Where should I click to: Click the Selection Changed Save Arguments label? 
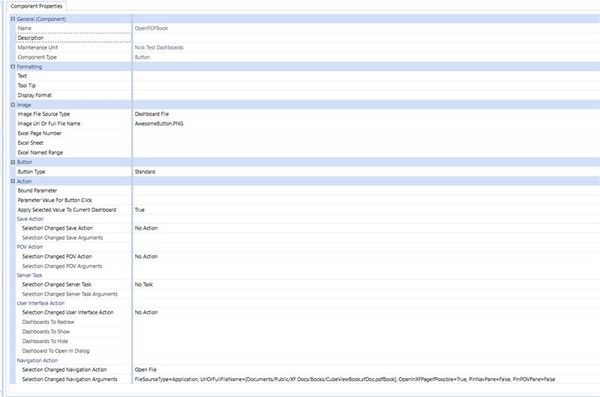click(62, 238)
